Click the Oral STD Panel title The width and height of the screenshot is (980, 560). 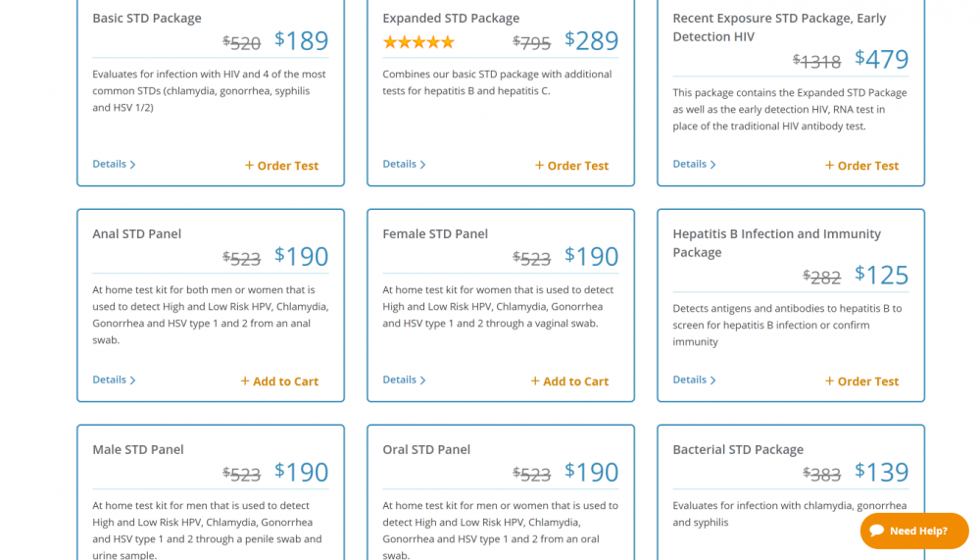click(426, 450)
